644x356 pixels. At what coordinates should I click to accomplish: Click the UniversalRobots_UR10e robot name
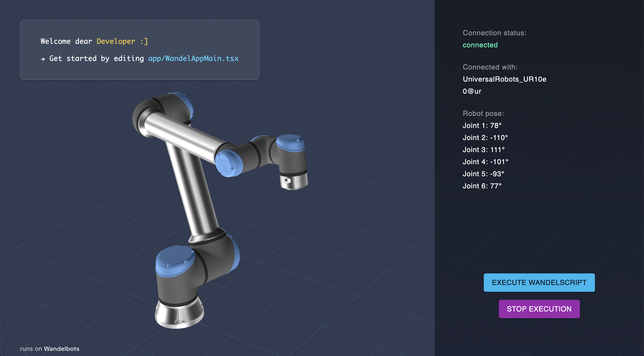click(504, 79)
